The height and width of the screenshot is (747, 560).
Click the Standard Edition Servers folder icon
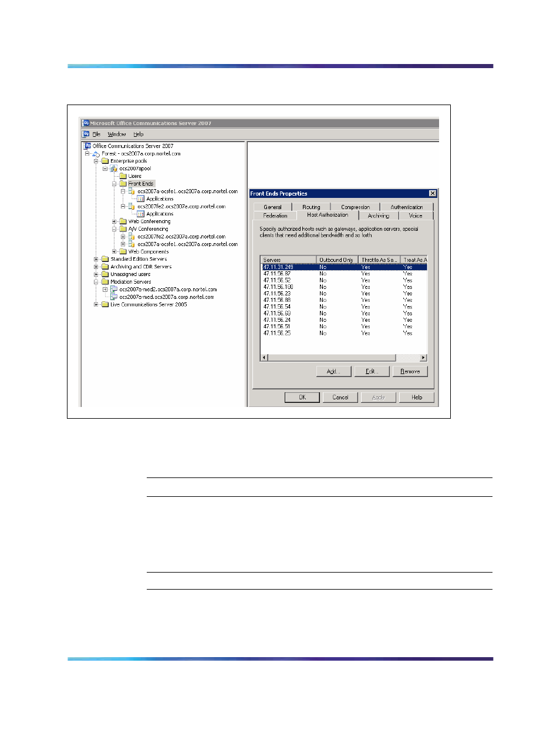point(105,259)
